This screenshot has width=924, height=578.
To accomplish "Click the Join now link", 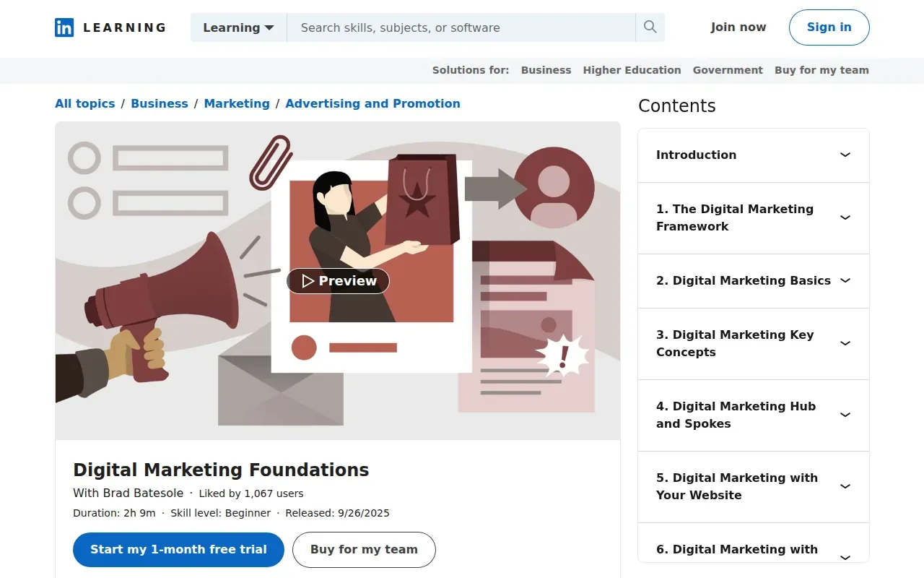I will (x=738, y=27).
